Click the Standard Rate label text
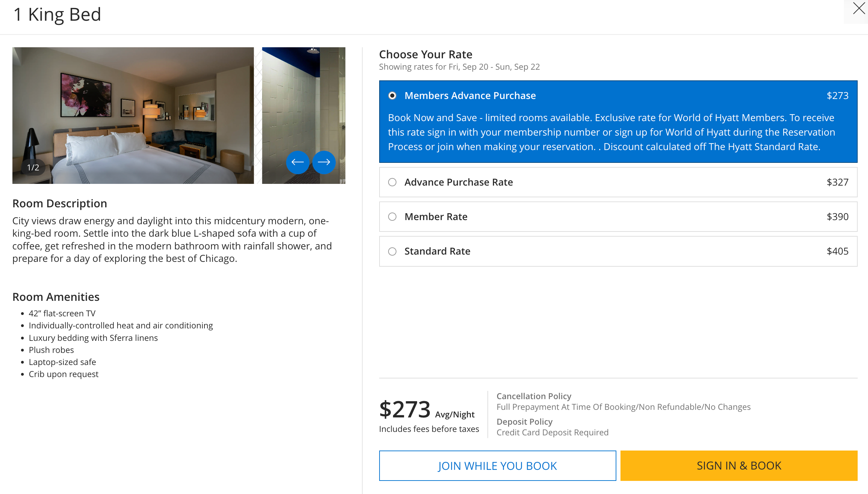The height and width of the screenshot is (494, 868). (x=437, y=251)
